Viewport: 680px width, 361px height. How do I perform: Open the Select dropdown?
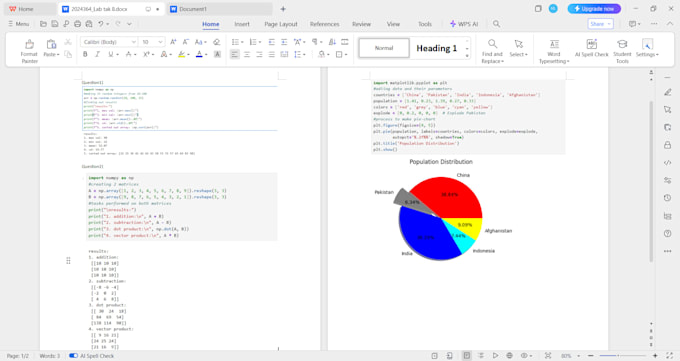(519, 48)
